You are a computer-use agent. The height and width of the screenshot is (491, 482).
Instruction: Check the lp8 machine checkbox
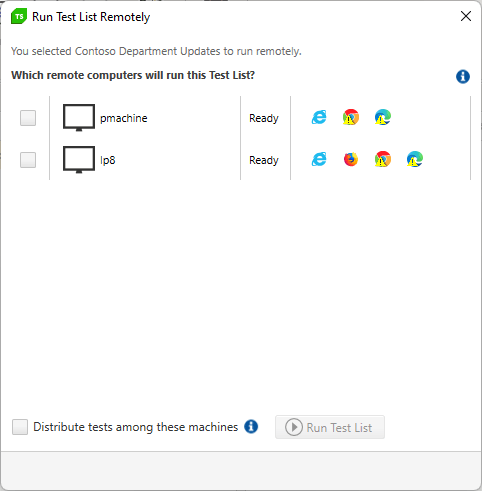pos(28,160)
